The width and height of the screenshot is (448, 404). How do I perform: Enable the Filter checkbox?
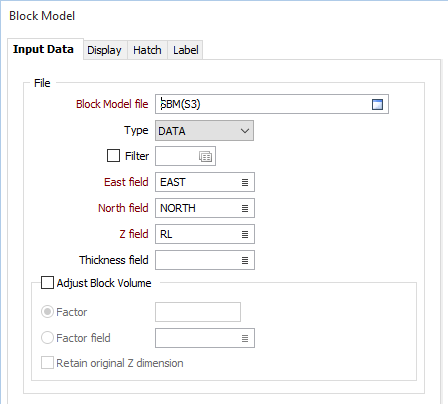tap(113, 155)
